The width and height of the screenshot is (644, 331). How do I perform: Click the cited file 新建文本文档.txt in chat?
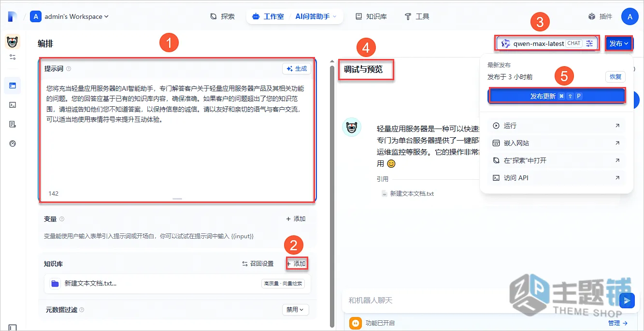pos(408,194)
